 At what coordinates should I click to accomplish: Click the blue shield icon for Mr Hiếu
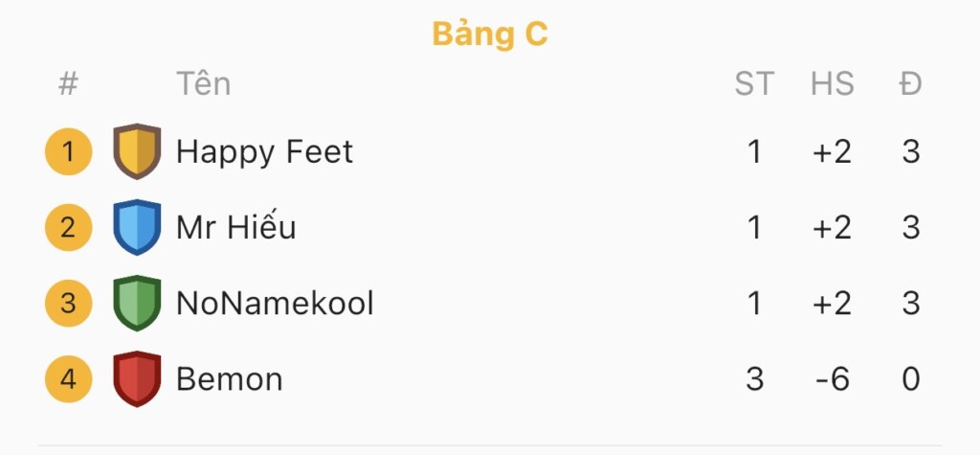coord(137,227)
